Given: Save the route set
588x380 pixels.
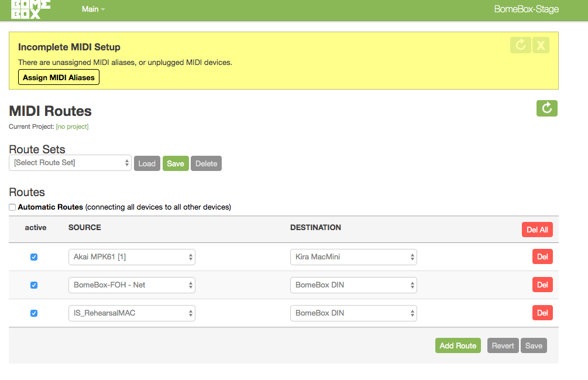Looking at the screenshot, I should coord(176,163).
